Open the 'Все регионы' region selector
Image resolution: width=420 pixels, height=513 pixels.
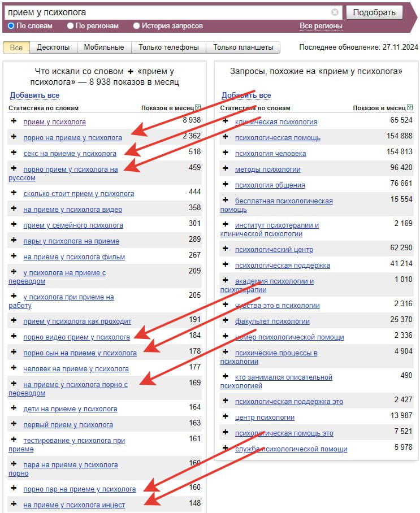321,25
